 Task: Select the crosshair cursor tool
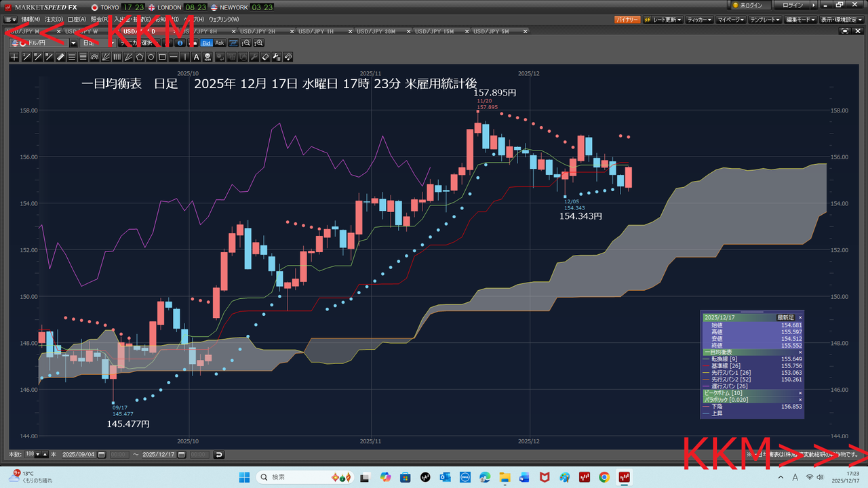pos(14,57)
